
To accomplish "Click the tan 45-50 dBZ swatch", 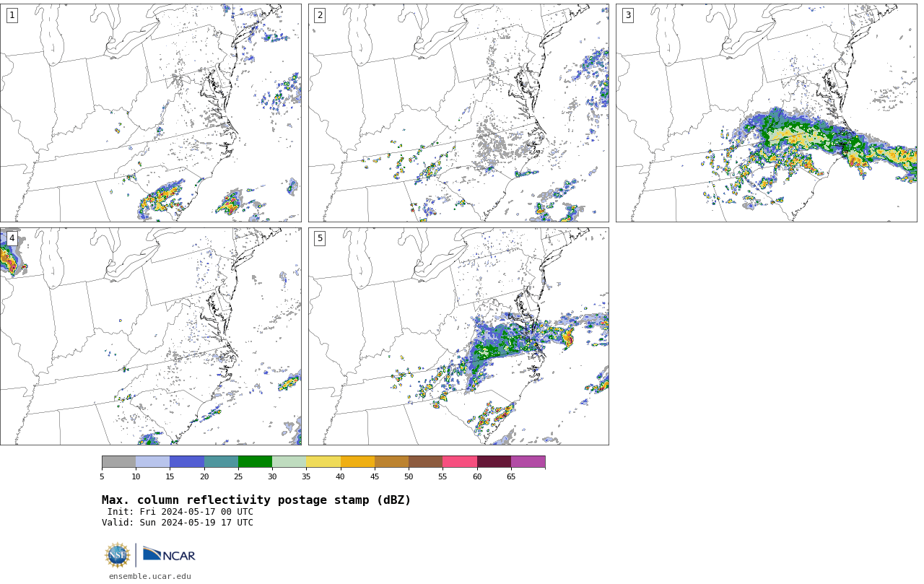I will (x=391, y=462).
